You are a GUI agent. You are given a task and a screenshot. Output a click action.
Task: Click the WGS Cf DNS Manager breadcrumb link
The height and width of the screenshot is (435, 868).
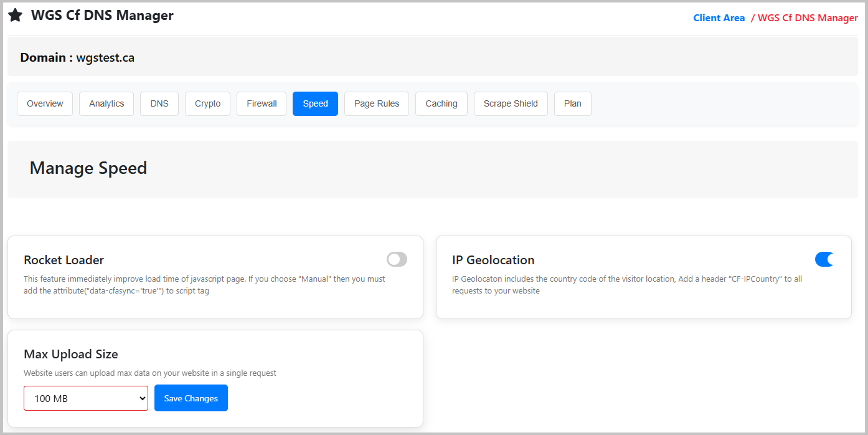pos(808,17)
